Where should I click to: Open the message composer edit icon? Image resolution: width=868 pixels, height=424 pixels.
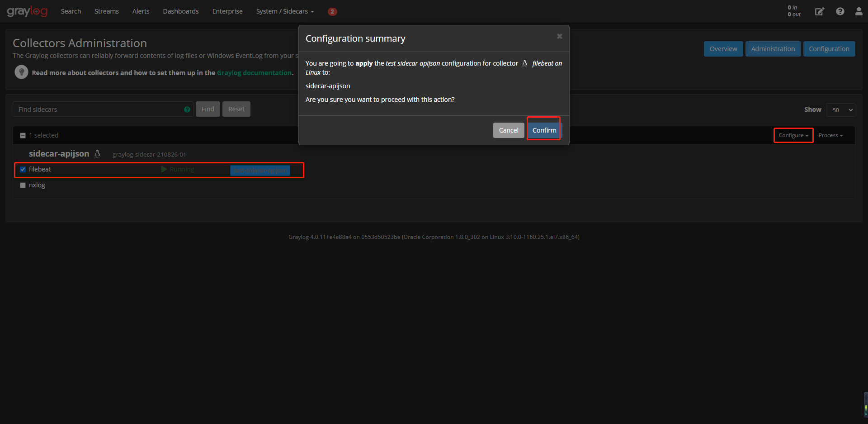[820, 11]
